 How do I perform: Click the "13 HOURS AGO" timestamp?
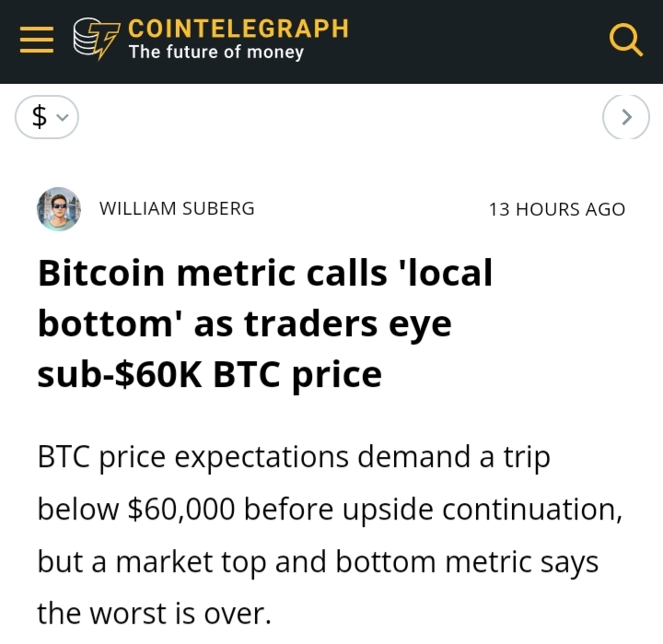pyautogui.click(x=557, y=209)
